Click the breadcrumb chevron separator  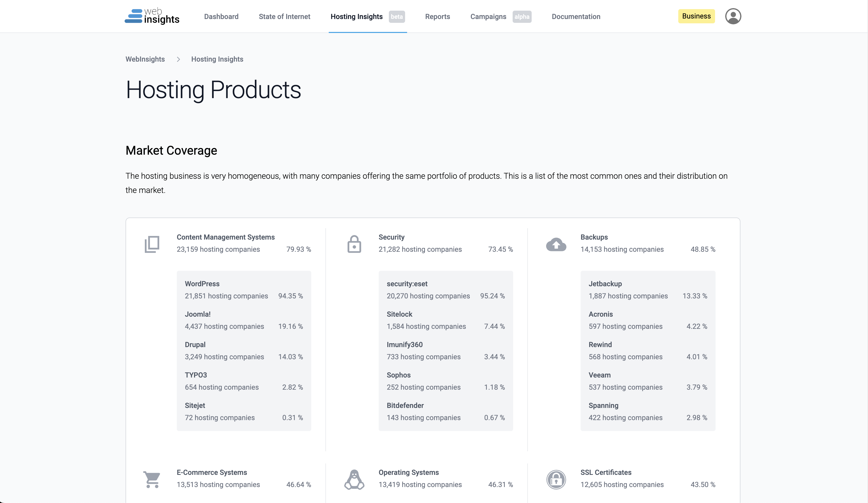point(178,59)
